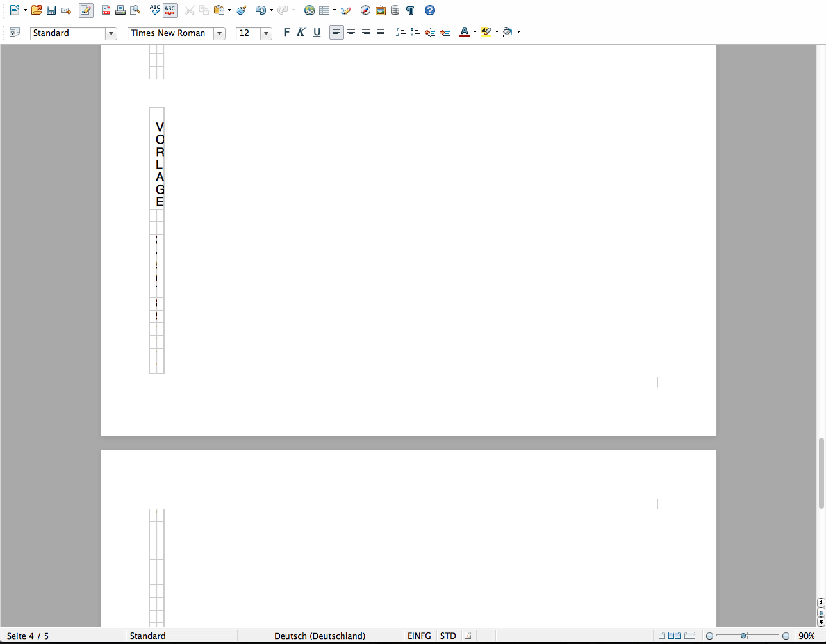The height and width of the screenshot is (644, 826).
Task: Click EINFG insert mode in status bar
Action: pos(419,636)
